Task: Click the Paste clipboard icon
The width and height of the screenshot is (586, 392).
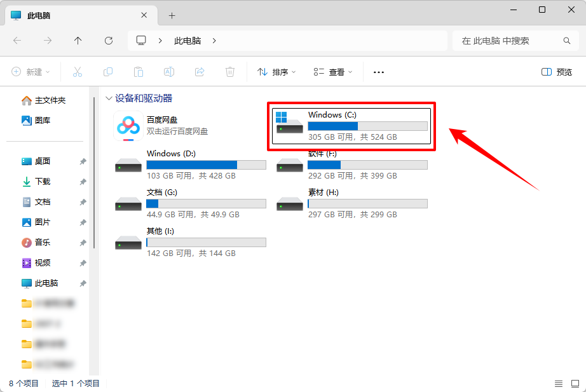Action: coord(139,72)
